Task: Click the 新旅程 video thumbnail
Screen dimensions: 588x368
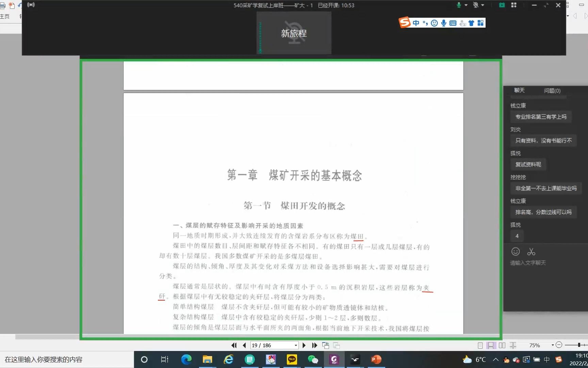Action: 294,33
